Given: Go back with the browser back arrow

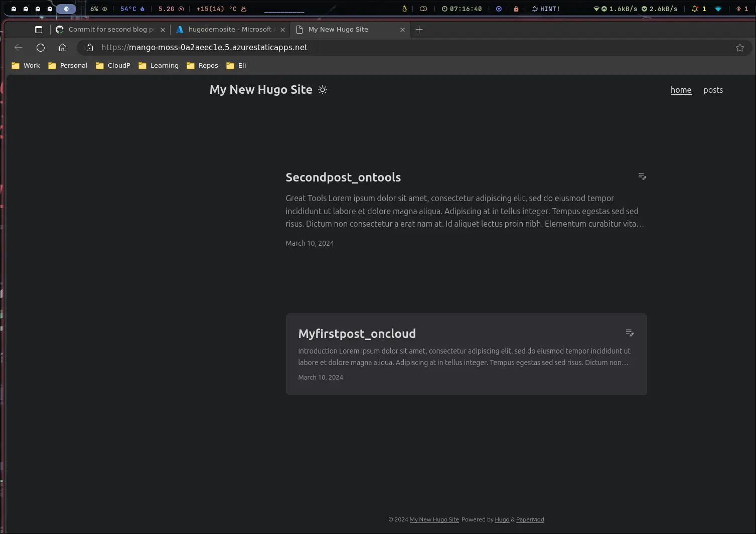Looking at the screenshot, I should coord(19,48).
